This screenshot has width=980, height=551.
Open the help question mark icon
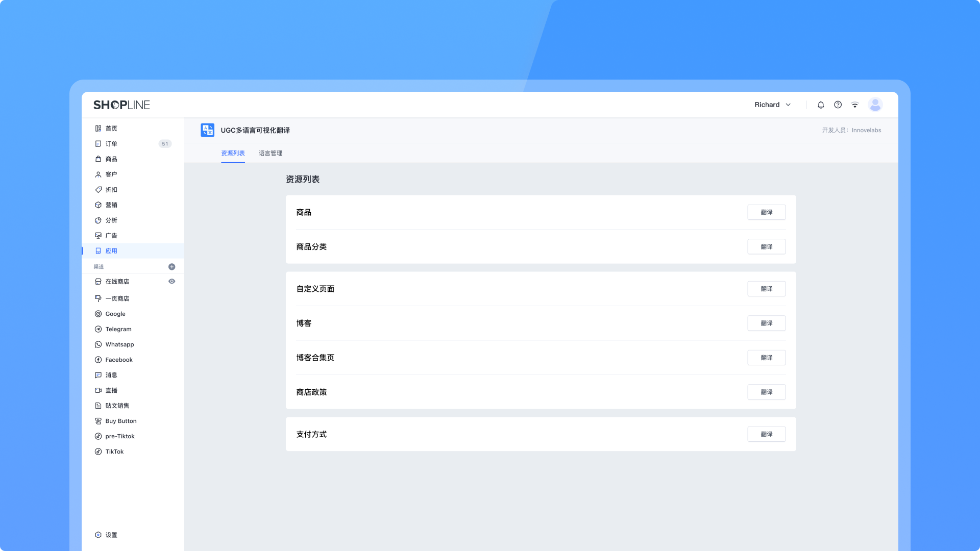(838, 105)
